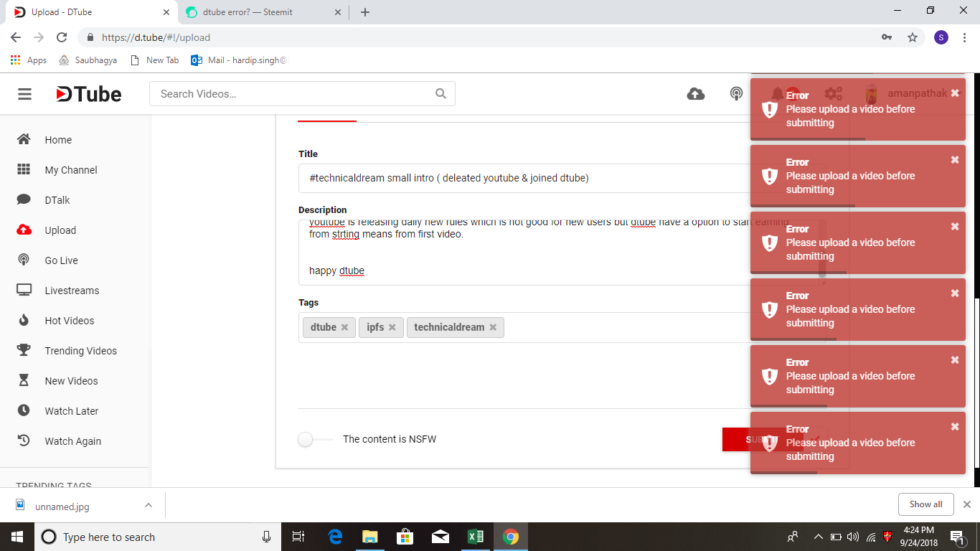Screen dimensions: 980x551
Task: Click the 'Show all' downloads button
Action: click(x=925, y=504)
